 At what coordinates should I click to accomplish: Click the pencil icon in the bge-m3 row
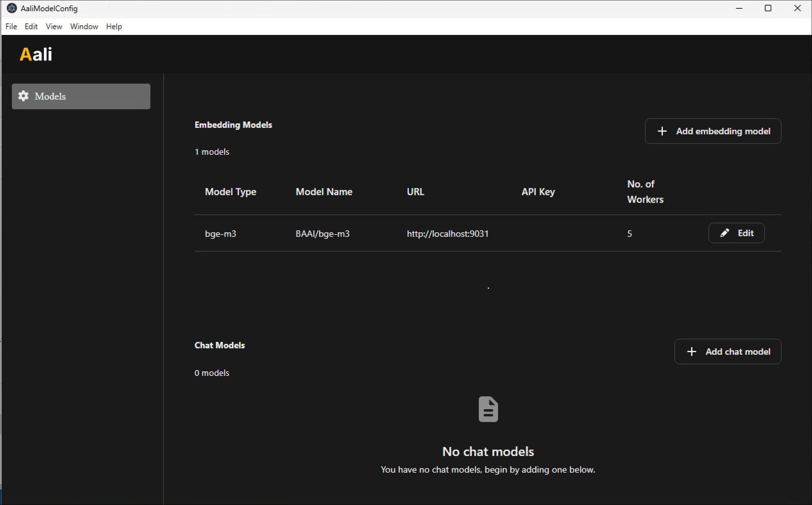pyautogui.click(x=724, y=233)
